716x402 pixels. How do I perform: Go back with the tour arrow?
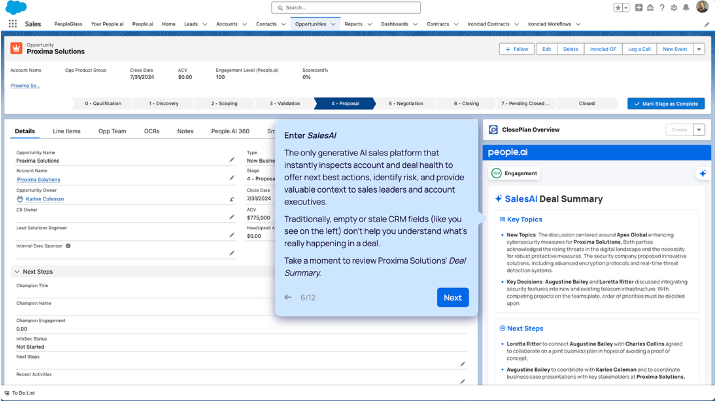tap(288, 297)
